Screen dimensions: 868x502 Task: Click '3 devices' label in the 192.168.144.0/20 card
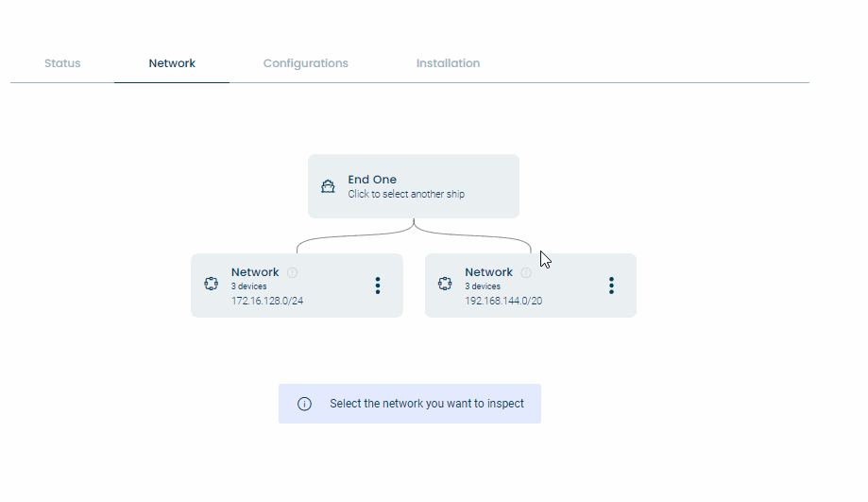482,286
